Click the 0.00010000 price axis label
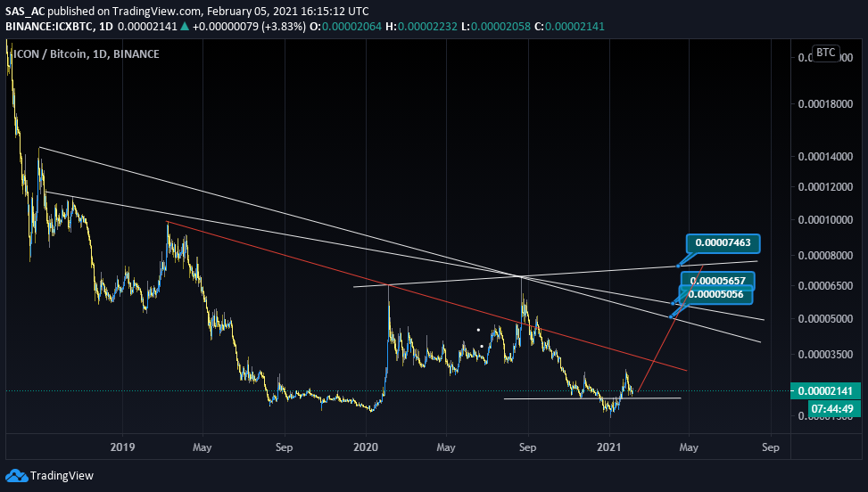 coord(825,220)
